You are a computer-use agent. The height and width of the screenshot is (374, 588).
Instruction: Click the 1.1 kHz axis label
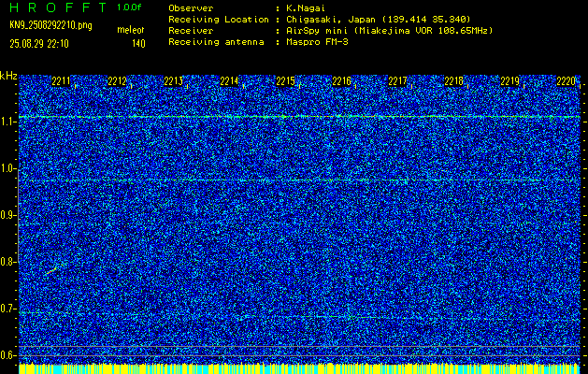(x=7, y=122)
